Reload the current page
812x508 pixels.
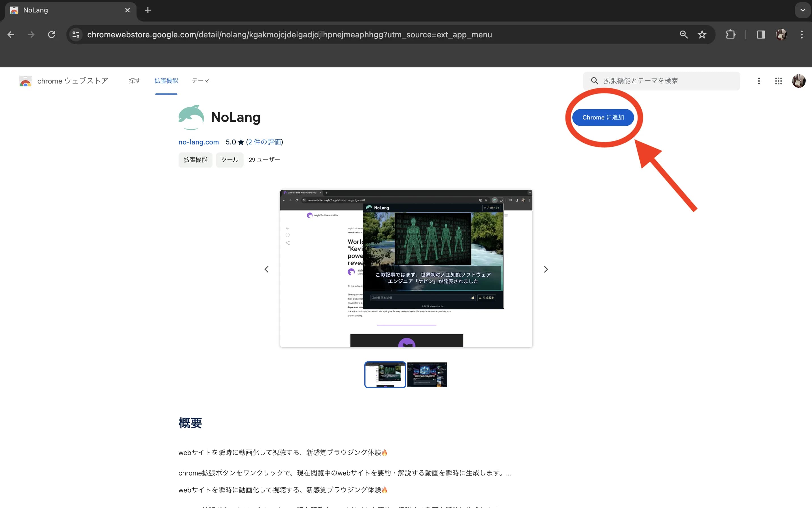click(51, 35)
